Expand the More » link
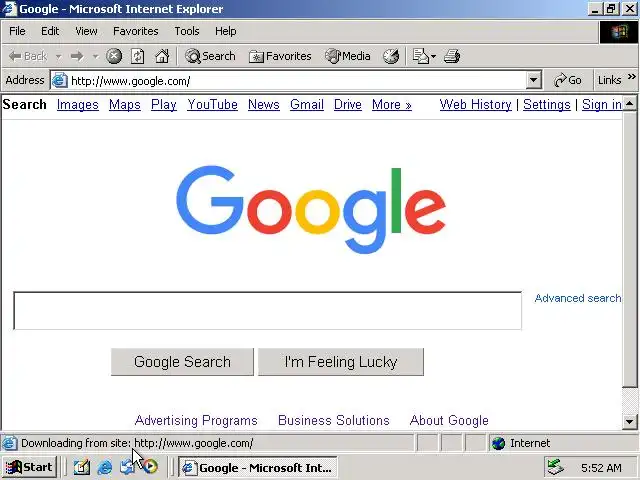640x480 pixels. click(x=391, y=105)
